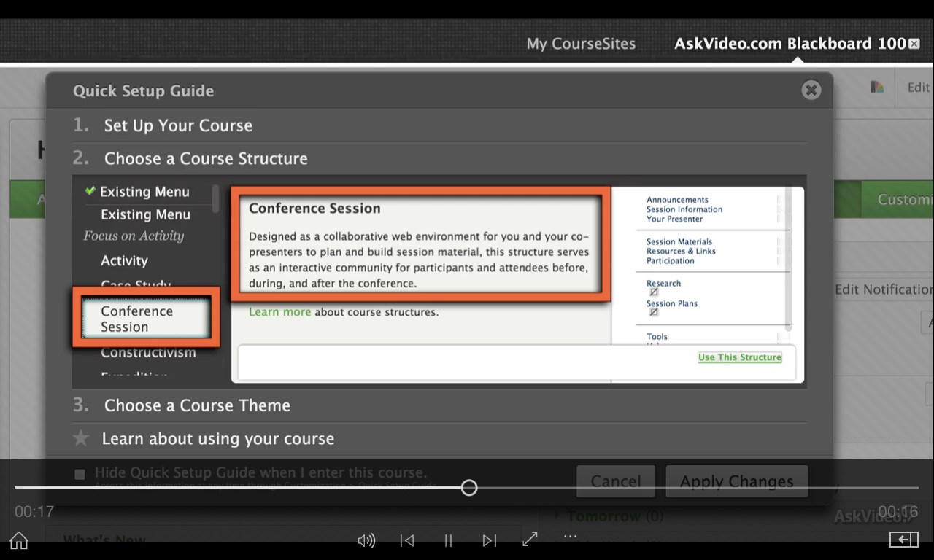Click remaining time 00:16 label
Viewport: 934px width, 560px height.
click(898, 512)
